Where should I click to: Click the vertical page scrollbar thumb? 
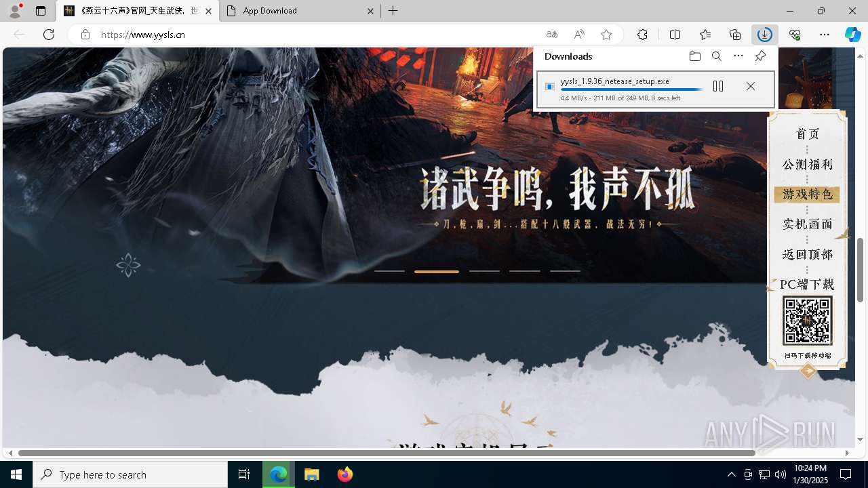pos(860,270)
